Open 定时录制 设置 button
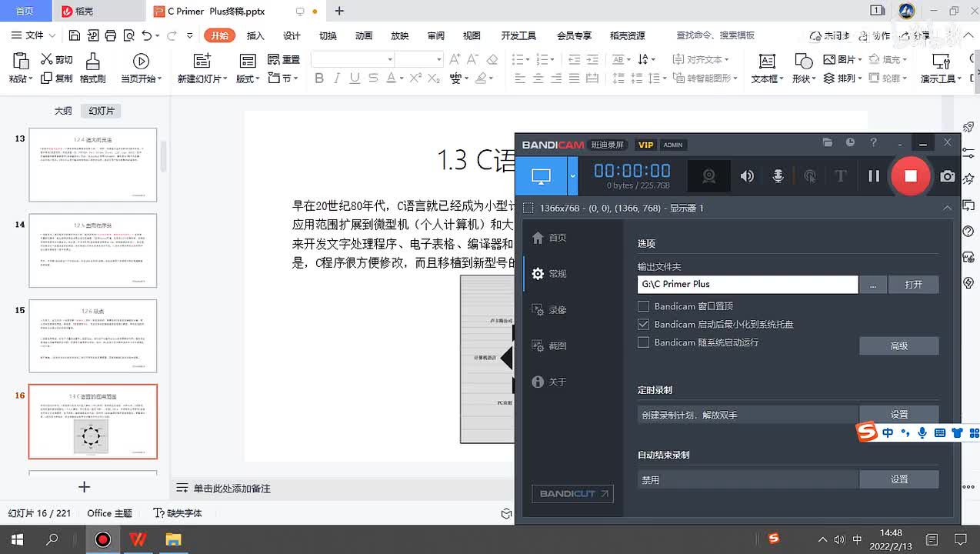Image resolution: width=980 pixels, height=554 pixels. tap(899, 415)
